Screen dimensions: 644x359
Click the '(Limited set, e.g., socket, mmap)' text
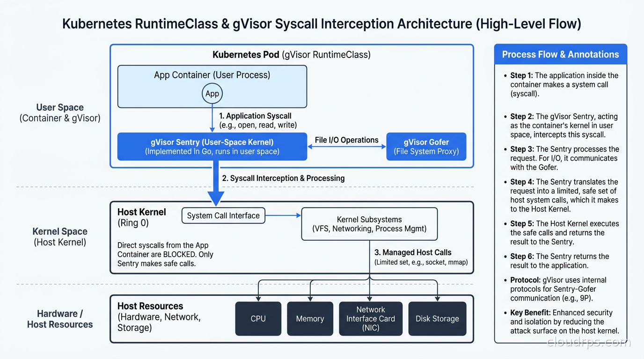[421, 262]
